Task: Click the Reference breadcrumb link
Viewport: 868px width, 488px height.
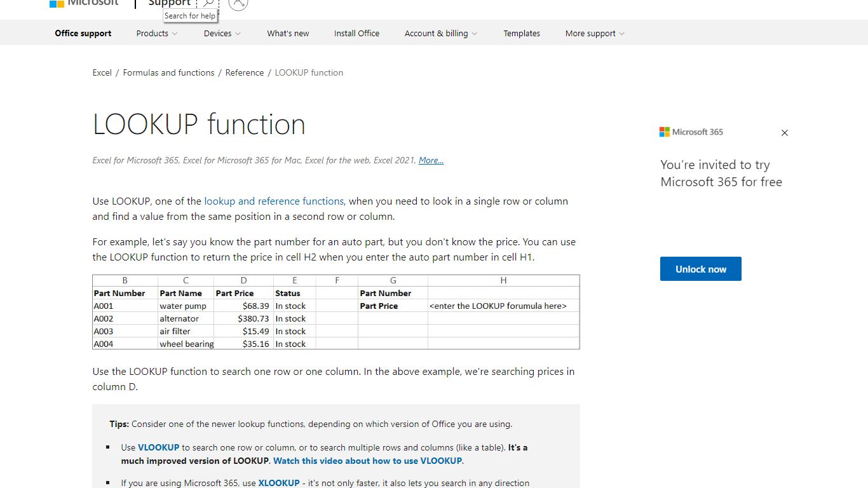Action: (x=244, y=72)
